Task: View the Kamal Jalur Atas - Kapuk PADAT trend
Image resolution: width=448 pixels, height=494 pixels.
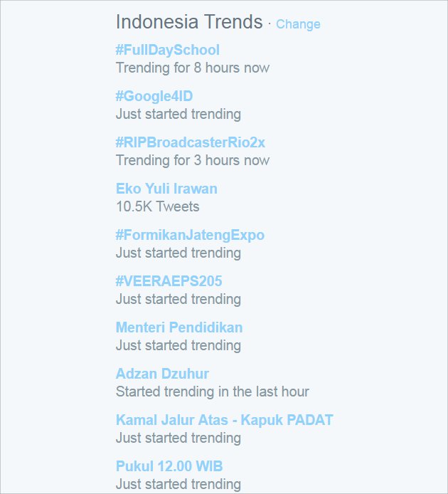Action: pyautogui.click(x=225, y=420)
